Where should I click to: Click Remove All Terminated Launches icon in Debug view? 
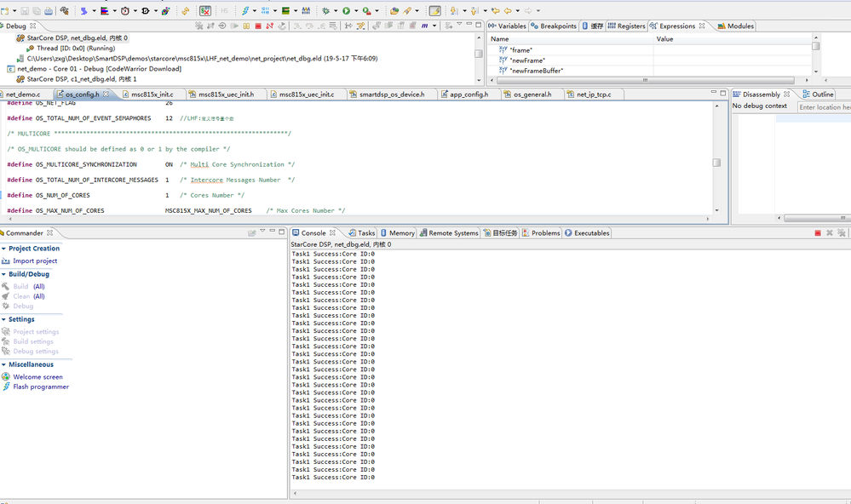pos(199,26)
